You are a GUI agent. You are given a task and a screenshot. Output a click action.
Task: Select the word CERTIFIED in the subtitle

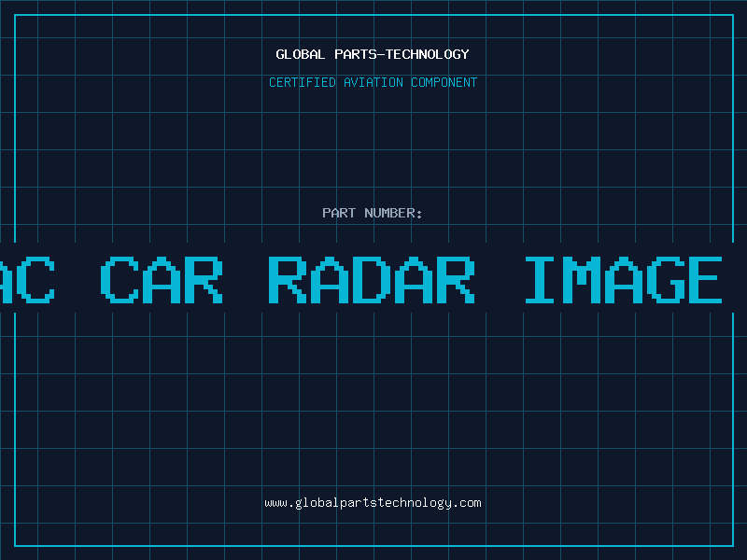point(303,82)
